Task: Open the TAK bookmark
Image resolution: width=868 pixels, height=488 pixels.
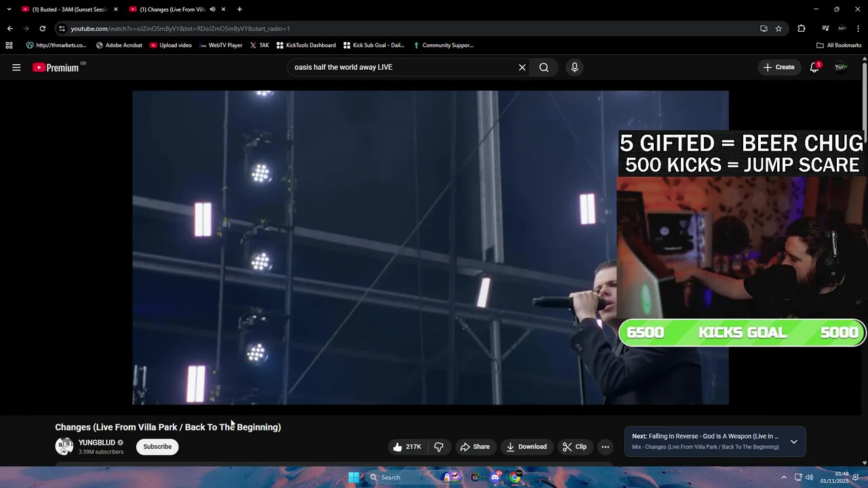Action: 259,45
